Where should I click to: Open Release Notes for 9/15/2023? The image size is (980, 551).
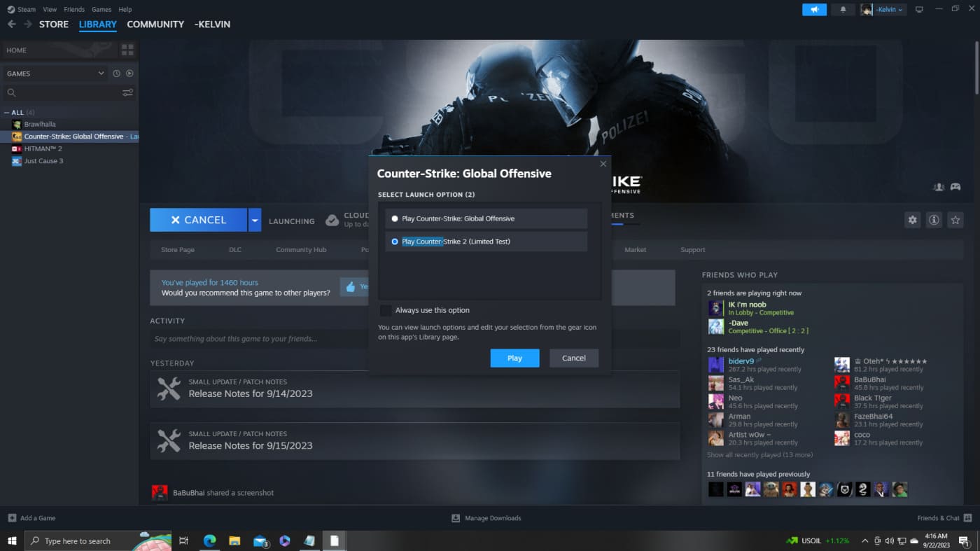tap(414, 441)
